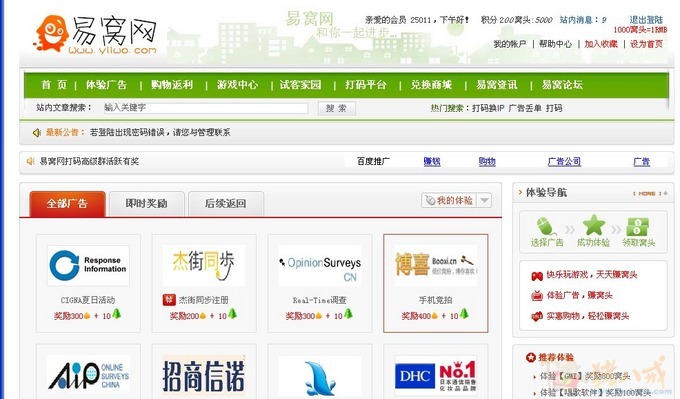Click the speaker icon beside 易窝网打码高级群
The height and width of the screenshot is (399, 680).
click(x=30, y=161)
